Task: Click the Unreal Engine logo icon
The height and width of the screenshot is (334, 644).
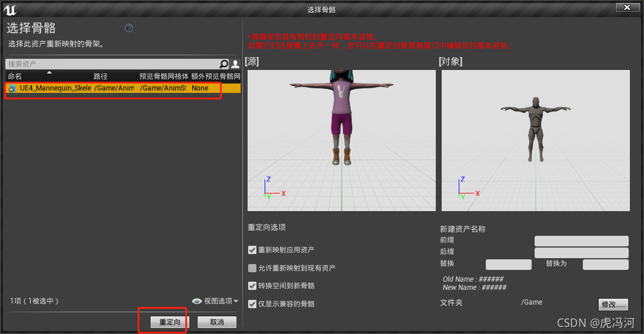Action: (x=9, y=9)
